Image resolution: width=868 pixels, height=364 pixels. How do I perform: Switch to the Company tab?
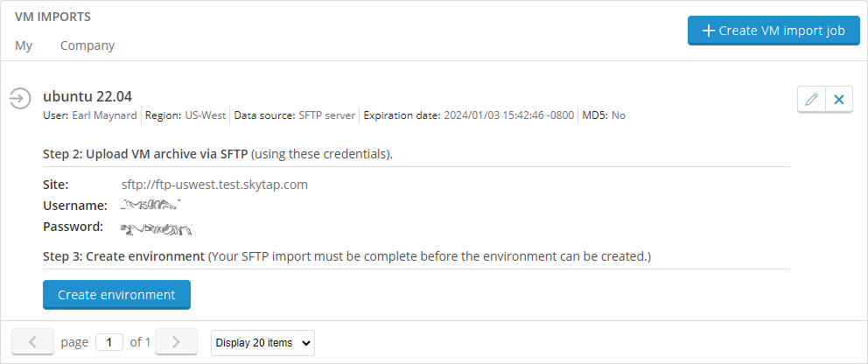[x=87, y=45]
